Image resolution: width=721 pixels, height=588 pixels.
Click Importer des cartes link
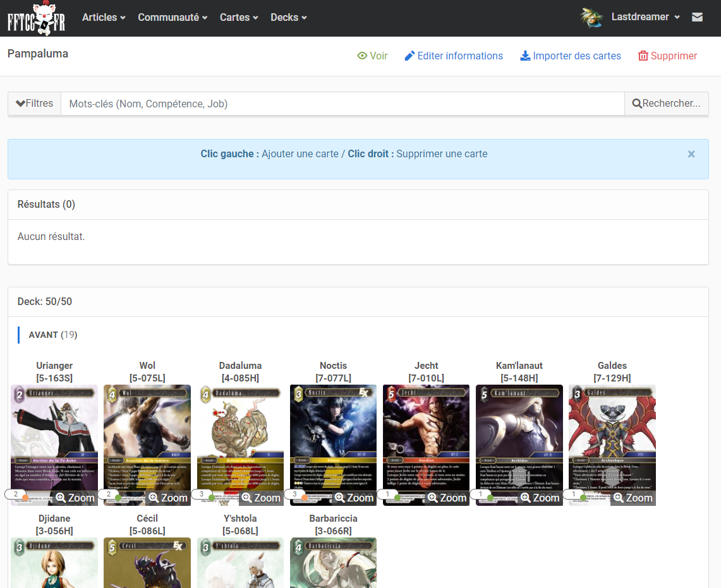point(570,56)
